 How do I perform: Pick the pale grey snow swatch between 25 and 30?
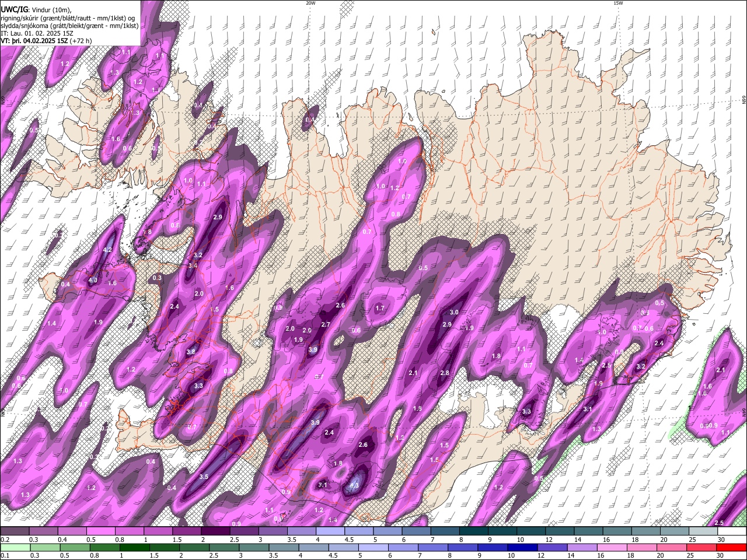tap(703, 531)
